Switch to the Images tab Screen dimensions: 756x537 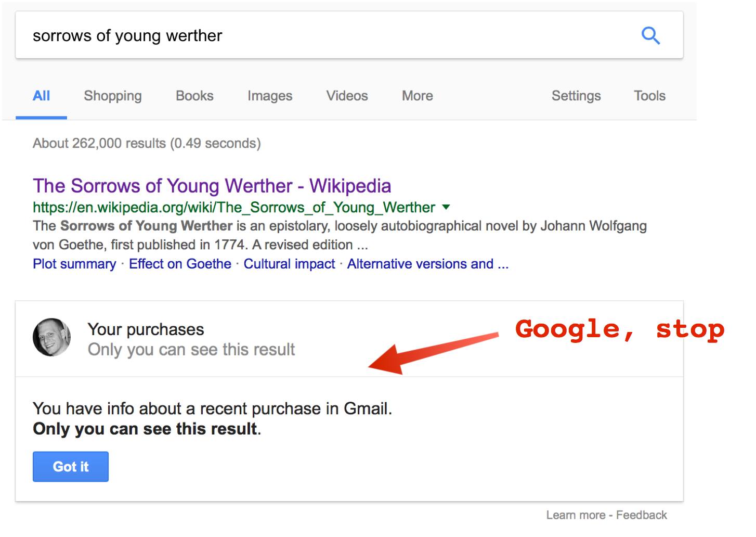pyautogui.click(x=270, y=96)
